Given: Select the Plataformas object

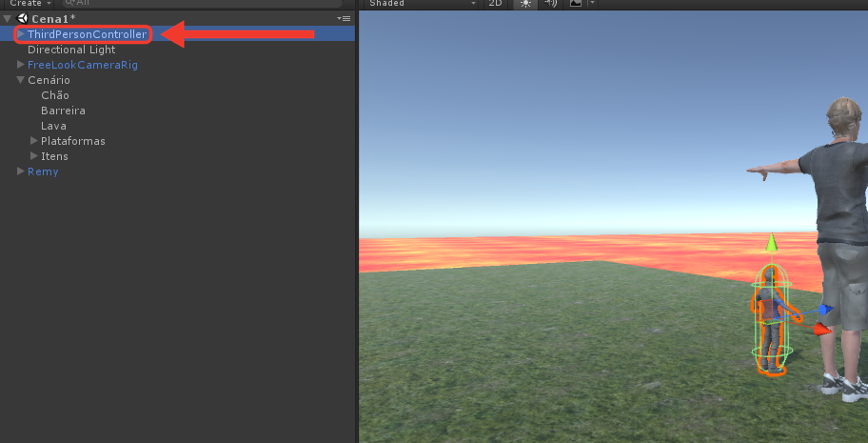Looking at the screenshot, I should coord(72,141).
